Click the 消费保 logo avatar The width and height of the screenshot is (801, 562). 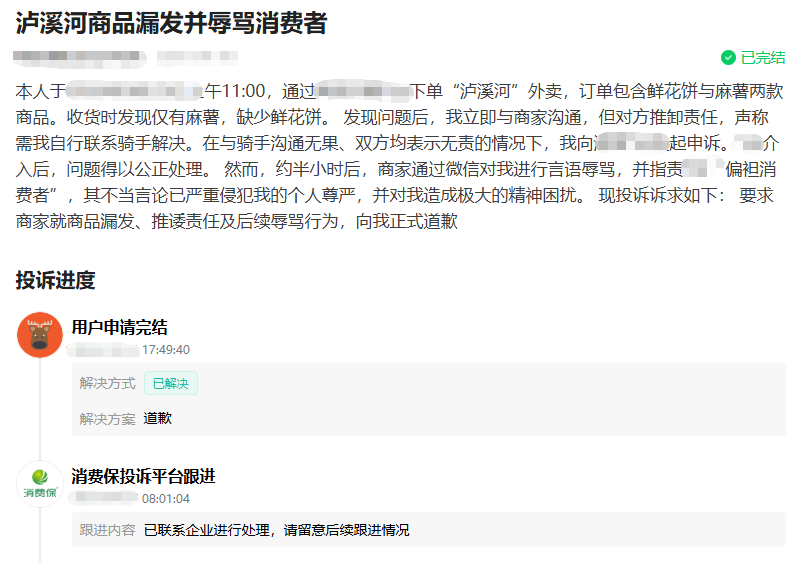[40, 483]
